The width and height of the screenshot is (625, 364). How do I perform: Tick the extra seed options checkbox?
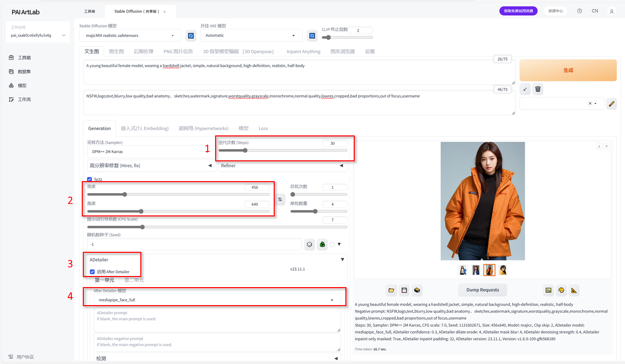click(332, 245)
